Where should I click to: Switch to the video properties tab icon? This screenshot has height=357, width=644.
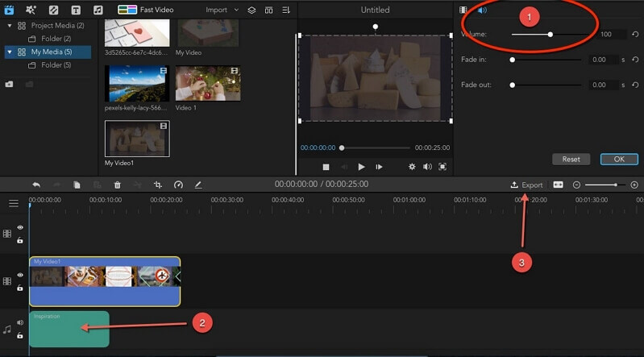pos(463,10)
